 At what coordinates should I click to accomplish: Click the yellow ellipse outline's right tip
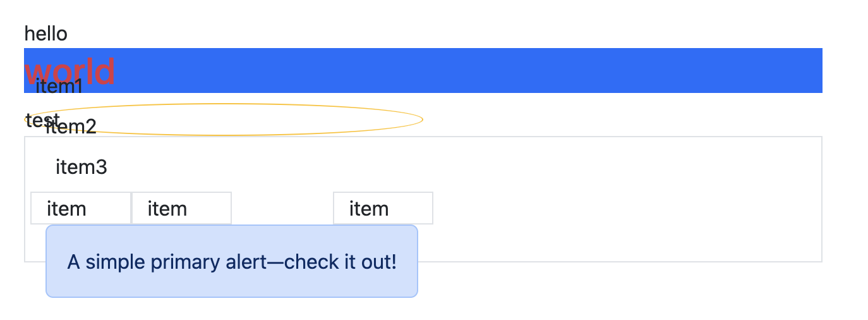click(x=422, y=119)
